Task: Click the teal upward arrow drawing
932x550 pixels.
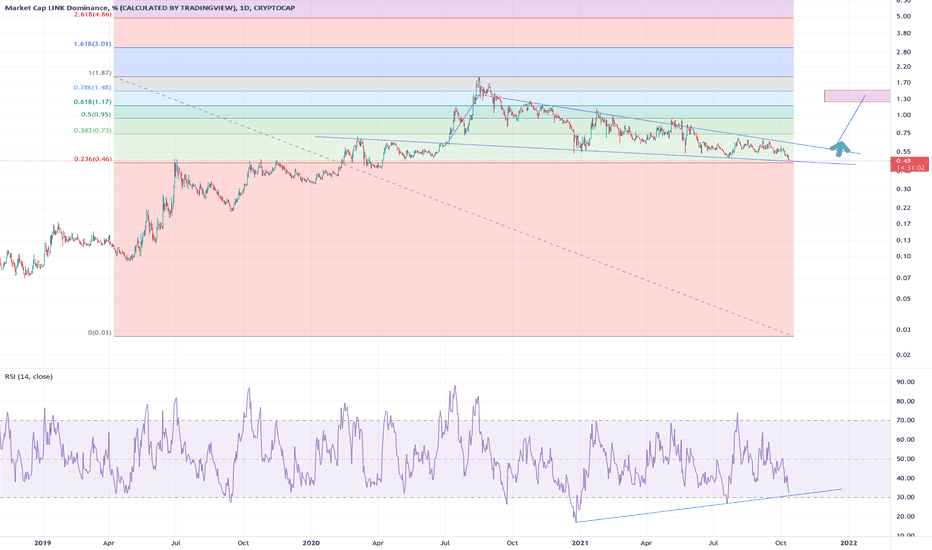Action: coord(839,149)
